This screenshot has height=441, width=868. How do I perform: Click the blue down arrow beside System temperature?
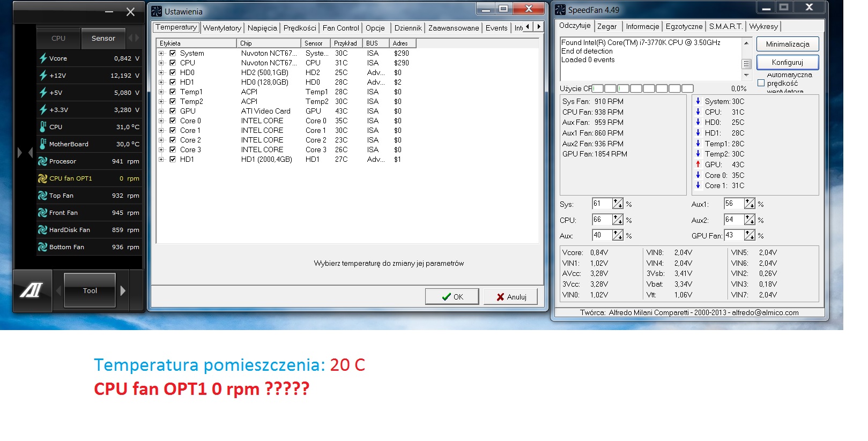[x=698, y=101]
